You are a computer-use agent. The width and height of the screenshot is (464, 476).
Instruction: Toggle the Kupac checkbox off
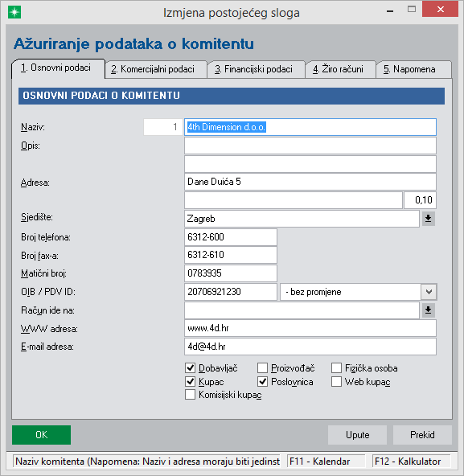tap(190, 382)
